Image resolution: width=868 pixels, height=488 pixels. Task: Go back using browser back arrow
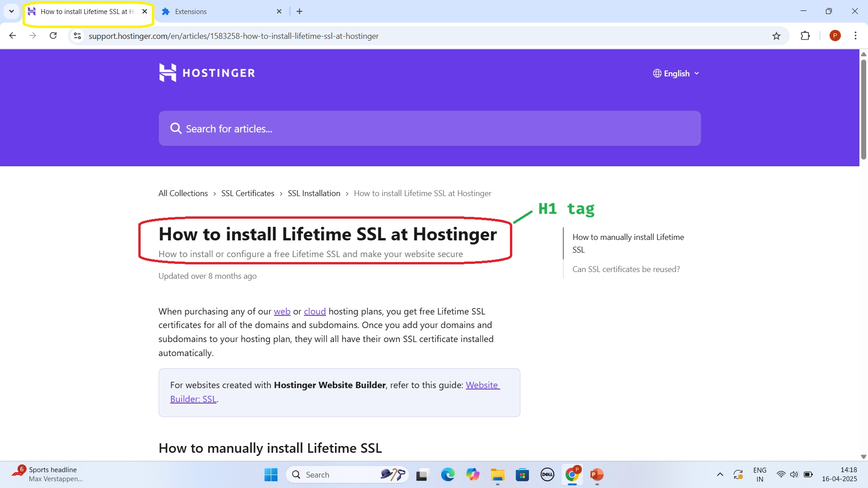pyautogui.click(x=13, y=36)
